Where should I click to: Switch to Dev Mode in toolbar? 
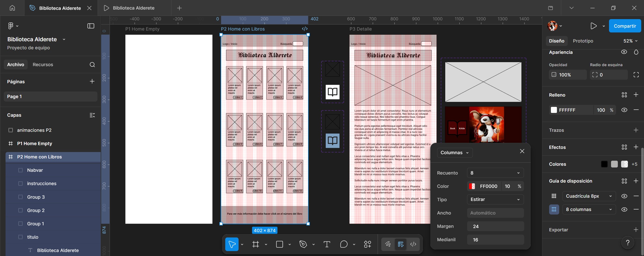(413, 244)
